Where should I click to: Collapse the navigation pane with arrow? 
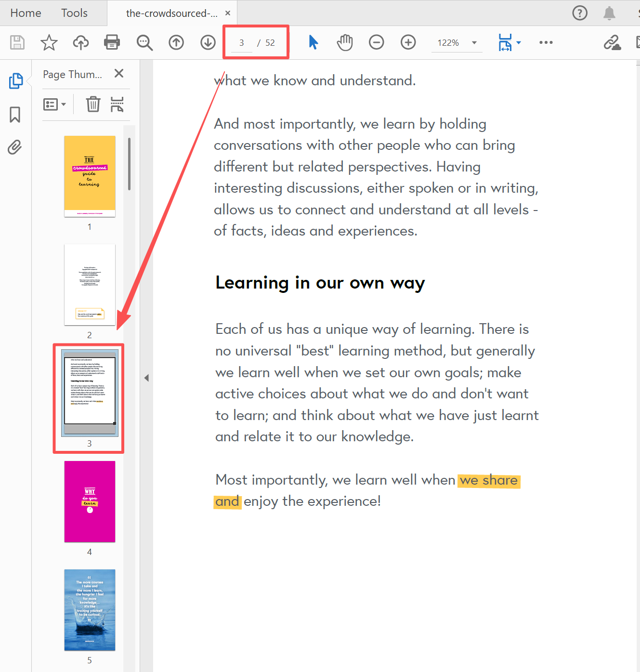click(146, 378)
